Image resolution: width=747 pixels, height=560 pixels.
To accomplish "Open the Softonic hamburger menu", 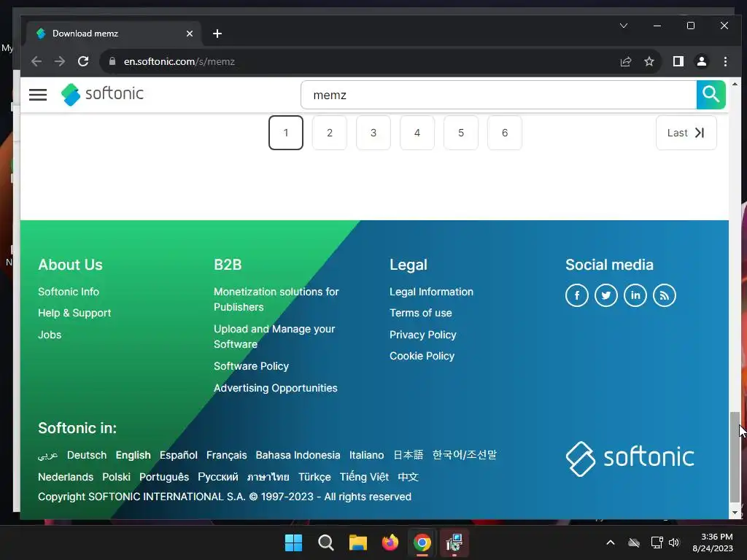I will pyautogui.click(x=38, y=95).
